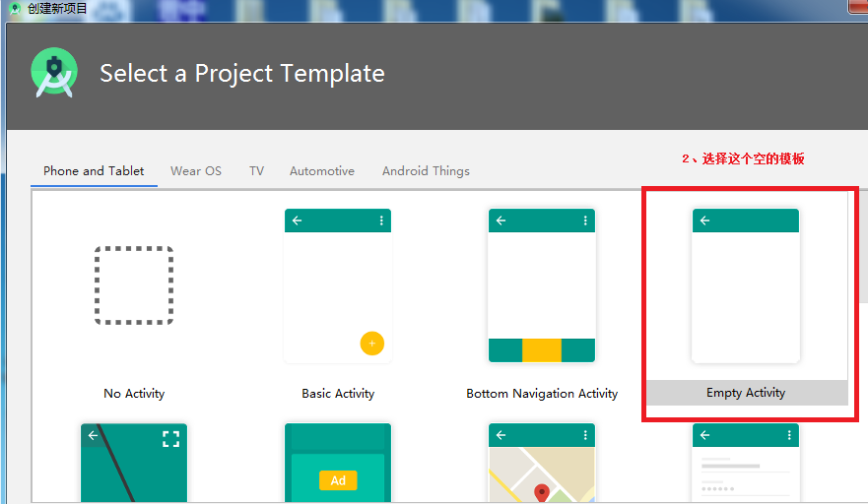Click the overflow dots in map template preview
Screen dimensions: 868x504
[x=585, y=435]
